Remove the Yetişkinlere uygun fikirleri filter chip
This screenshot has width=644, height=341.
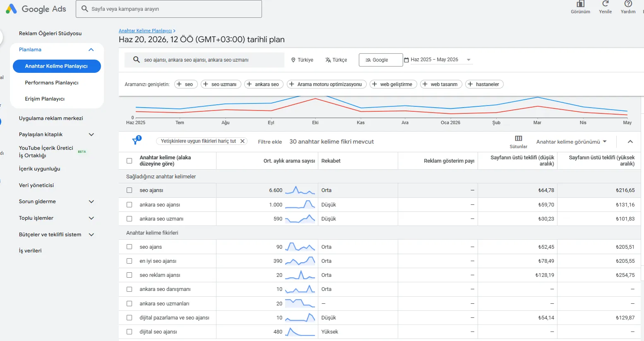click(x=243, y=141)
